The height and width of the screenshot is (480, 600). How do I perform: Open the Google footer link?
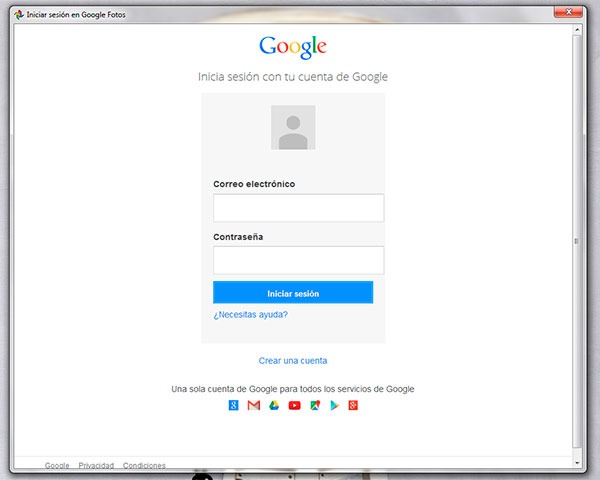pyautogui.click(x=57, y=465)
